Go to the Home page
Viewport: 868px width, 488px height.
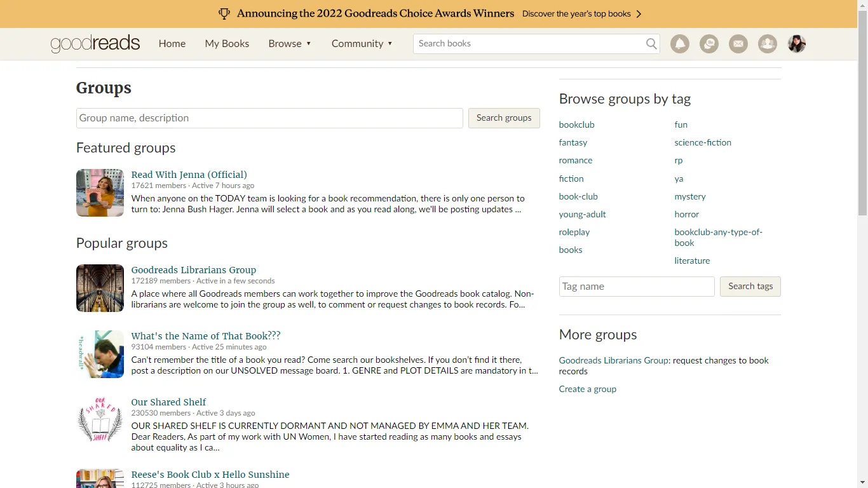click(x=172, y=43)
